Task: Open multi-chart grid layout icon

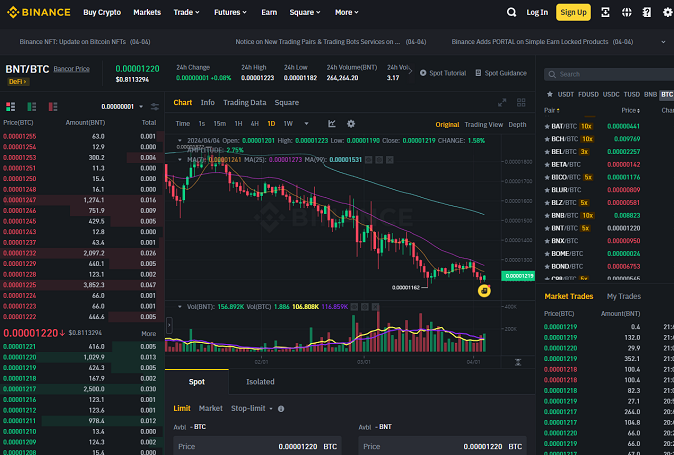Action: (521, 102)
